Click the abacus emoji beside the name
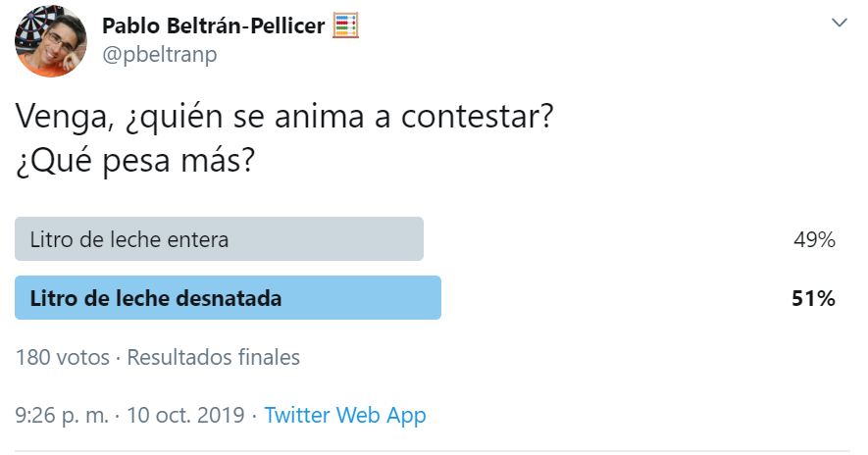The width and height of the screenshot is (868, 455). pos(345,26)
